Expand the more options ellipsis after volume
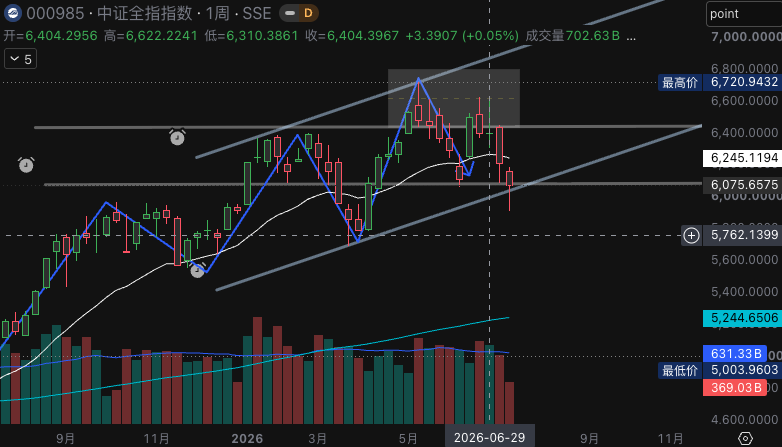This screenshot has width=782, height=447. click(x=631, y=36)
